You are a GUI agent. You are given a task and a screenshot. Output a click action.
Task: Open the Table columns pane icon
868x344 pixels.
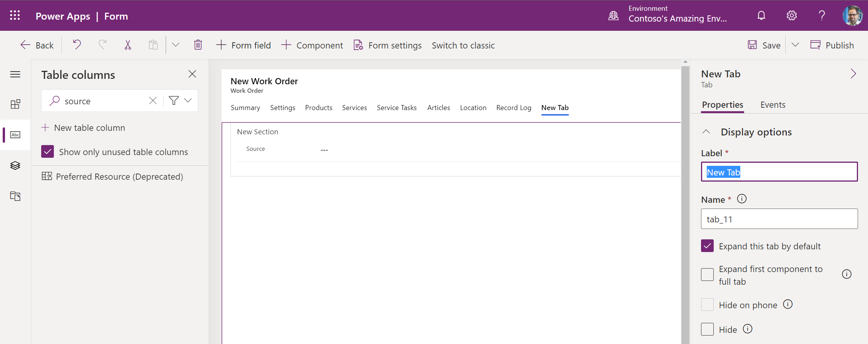[15, 135]
